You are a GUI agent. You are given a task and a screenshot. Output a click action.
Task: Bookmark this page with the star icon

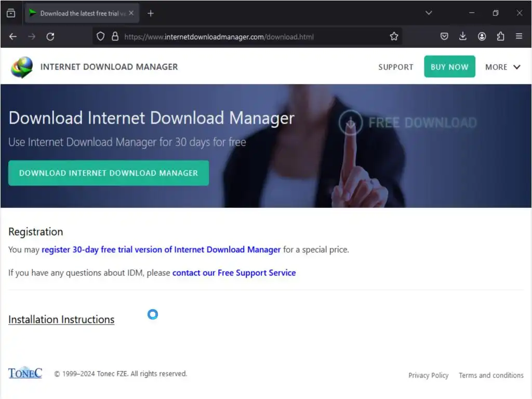[x=394, y=36]
